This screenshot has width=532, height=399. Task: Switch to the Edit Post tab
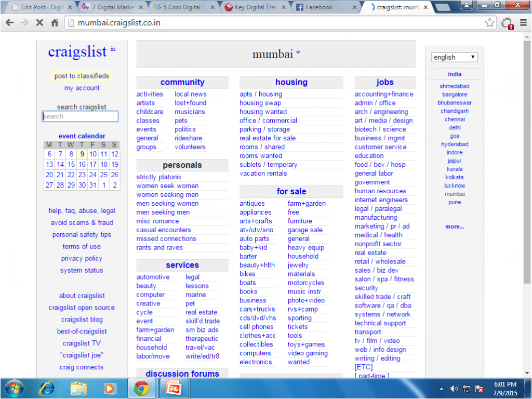pyautogui.click(x=41, y=7)
